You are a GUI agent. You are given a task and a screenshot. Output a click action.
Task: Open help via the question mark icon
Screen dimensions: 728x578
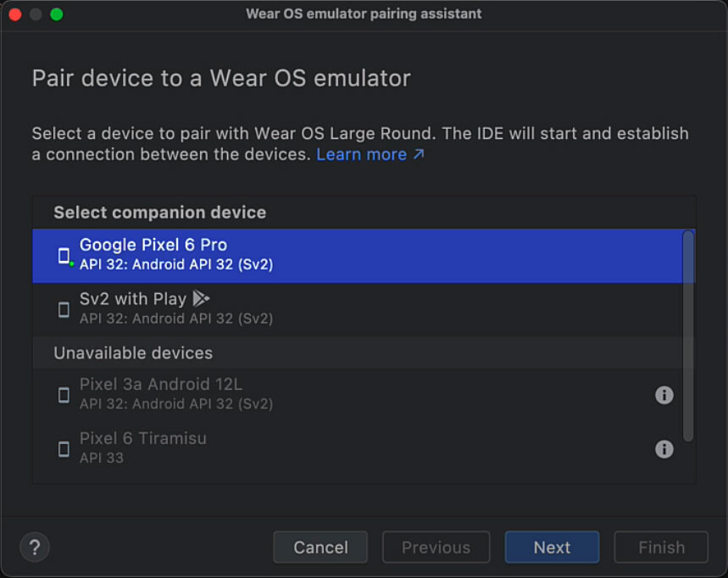pyautogui.click(x=35, y=547)
